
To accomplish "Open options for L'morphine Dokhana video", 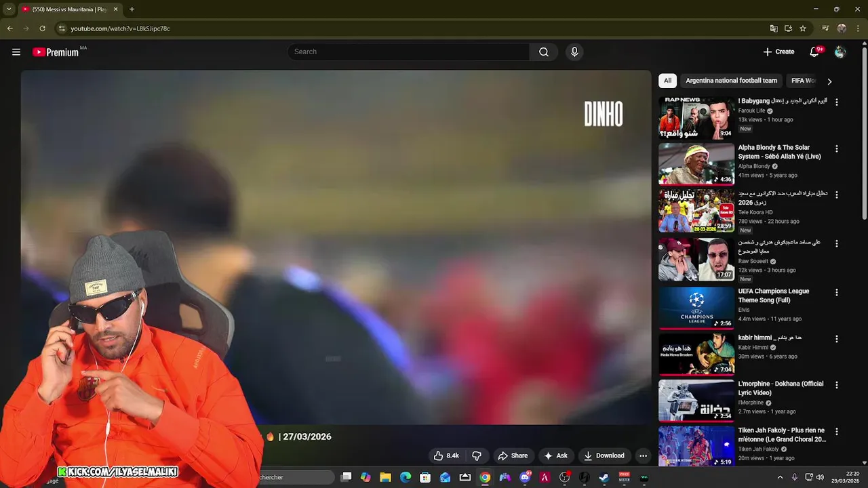I will [836, 384].
